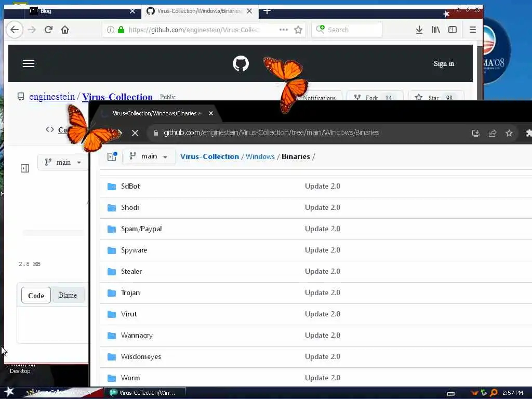Screen dimensions: 532x399
Task: Open the page actions three-dot menu in Firefox
Action: point(283,30)
